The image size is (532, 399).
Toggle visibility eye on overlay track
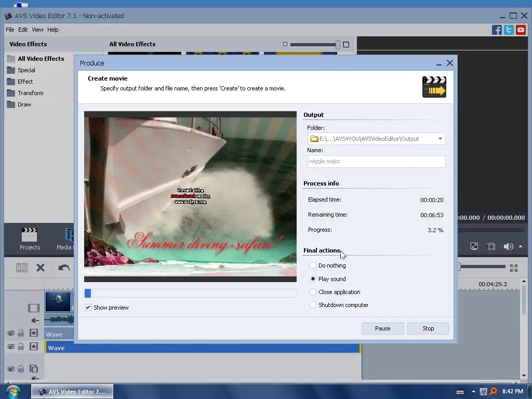point(10,369)
